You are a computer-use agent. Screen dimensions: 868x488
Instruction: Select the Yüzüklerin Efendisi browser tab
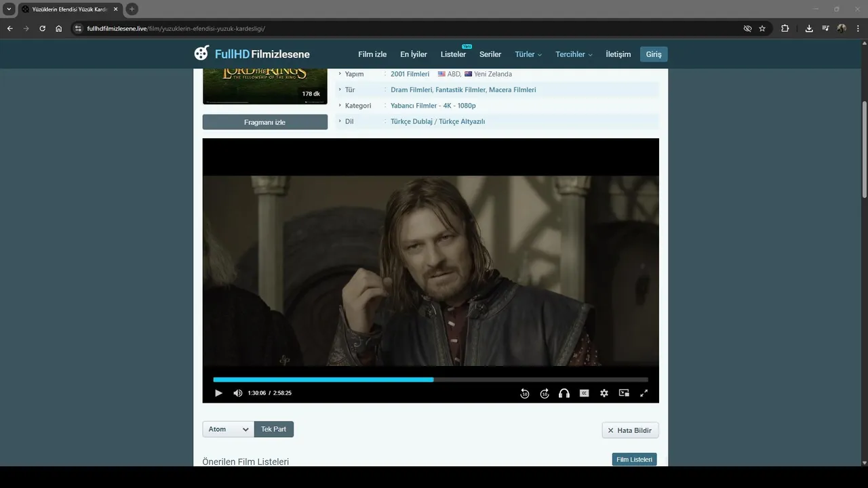pos(71,9)
